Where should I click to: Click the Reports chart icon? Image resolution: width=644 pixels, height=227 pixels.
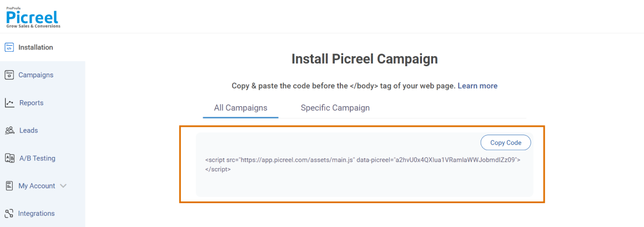tap(9, 103)
